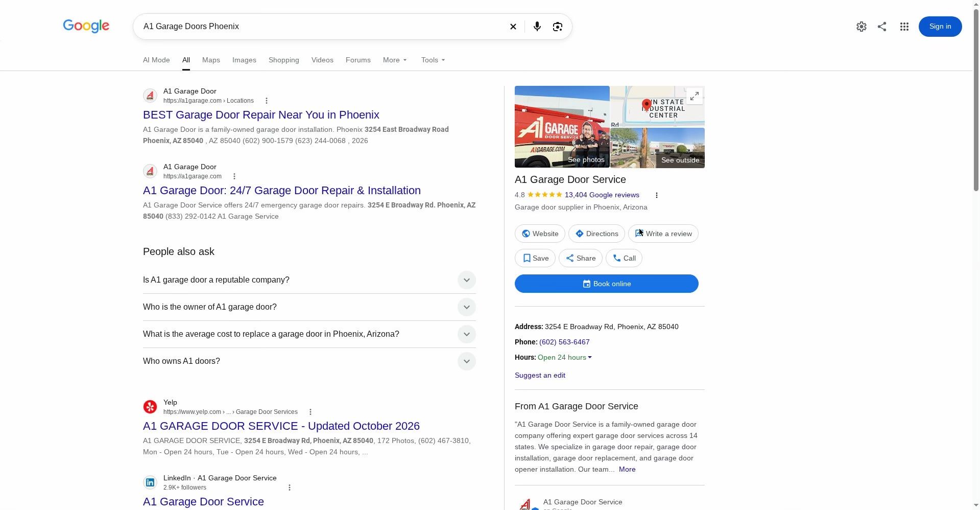Open menu for second a1garage.com result
Screen dimensions: 980x510
[234, 176]
